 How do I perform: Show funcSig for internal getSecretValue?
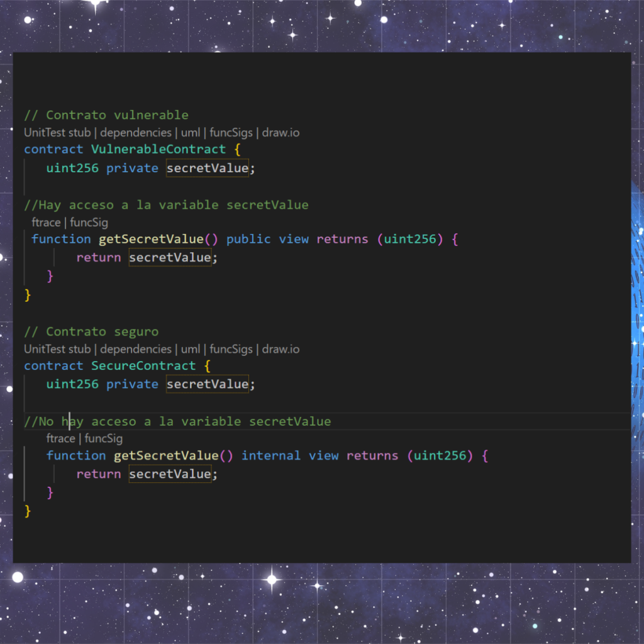click(x=102, y=438)
